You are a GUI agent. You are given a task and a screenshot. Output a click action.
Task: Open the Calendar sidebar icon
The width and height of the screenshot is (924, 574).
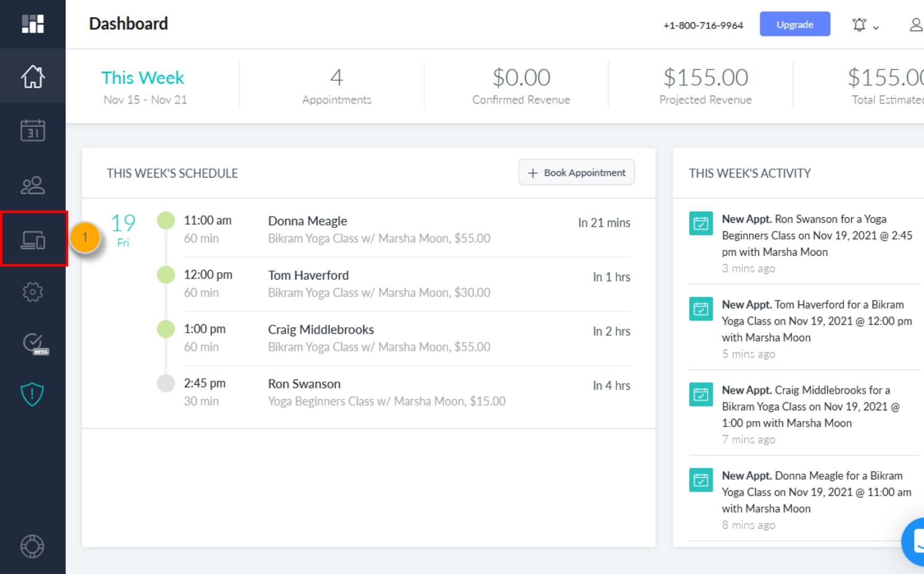point(32,130)
